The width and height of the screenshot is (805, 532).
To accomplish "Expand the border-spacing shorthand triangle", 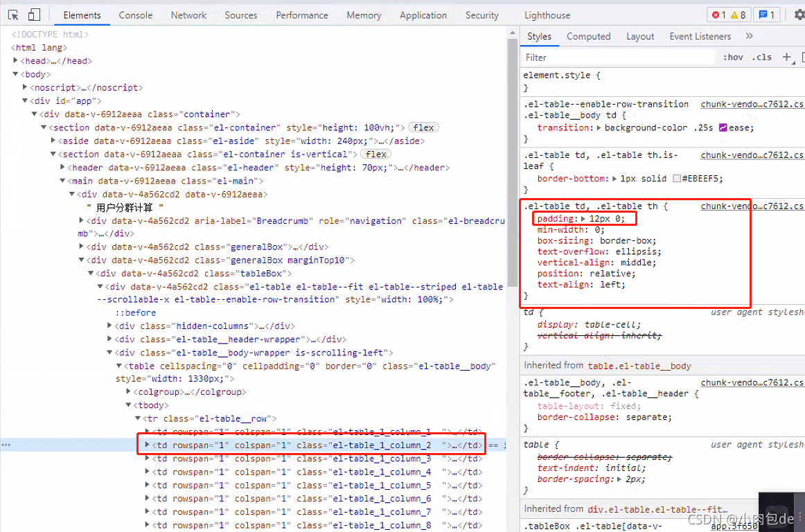I will tap(619, 479).
